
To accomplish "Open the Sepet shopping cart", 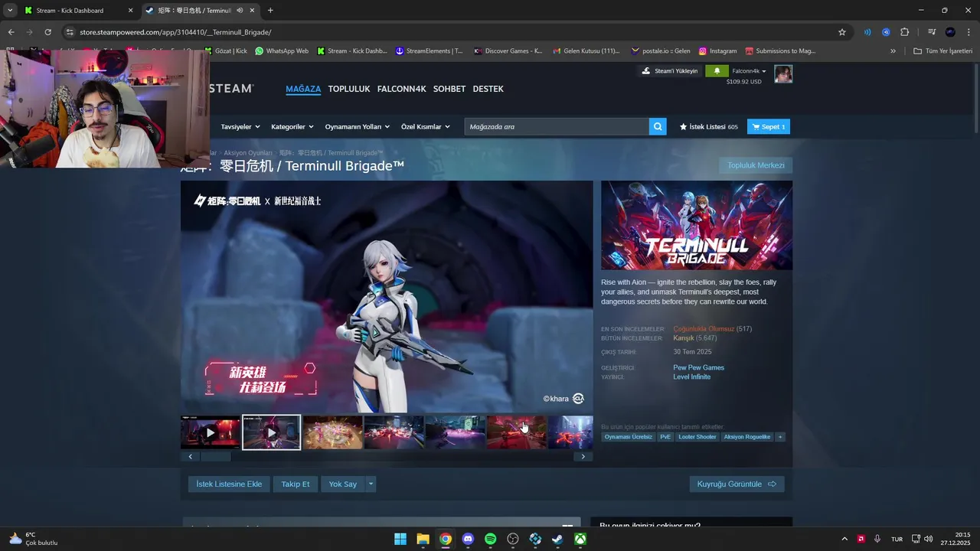I will pyautogui.click(x=769, y=127).
